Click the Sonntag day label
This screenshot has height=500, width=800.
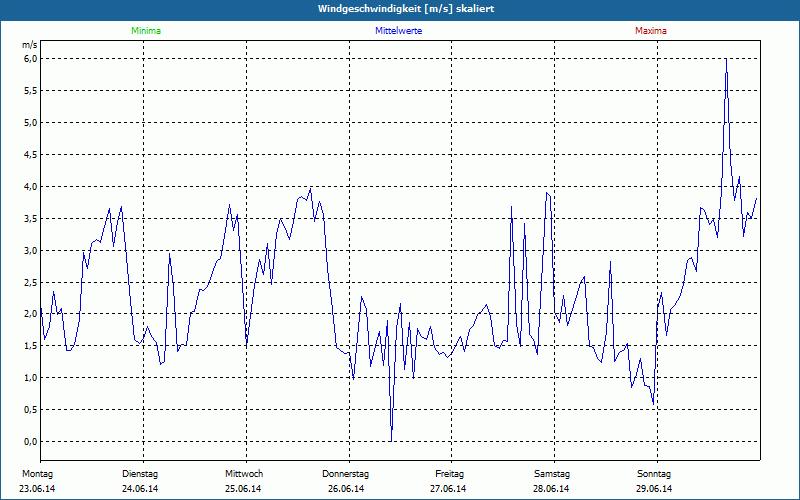coord(654,474)
